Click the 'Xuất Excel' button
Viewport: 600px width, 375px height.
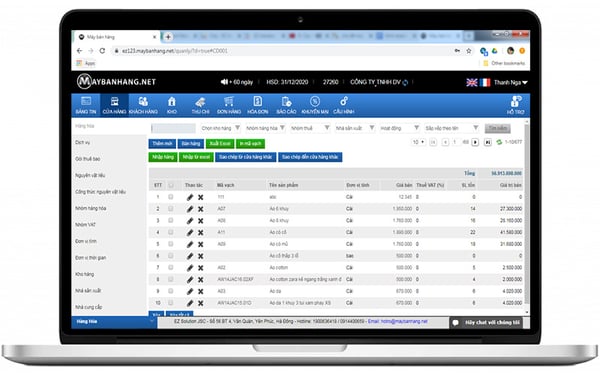220,143
